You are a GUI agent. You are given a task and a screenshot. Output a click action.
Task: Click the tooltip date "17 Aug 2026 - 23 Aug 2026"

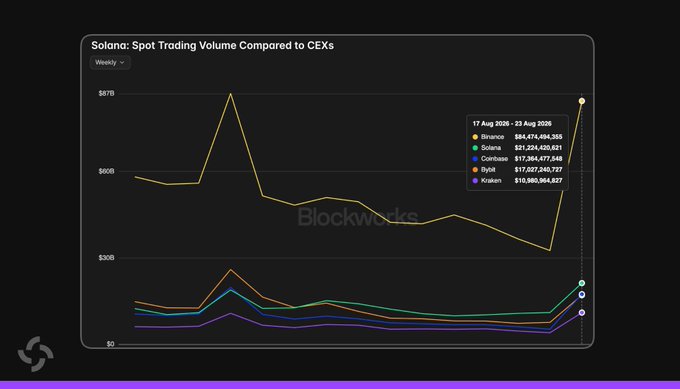pos(512,124)
